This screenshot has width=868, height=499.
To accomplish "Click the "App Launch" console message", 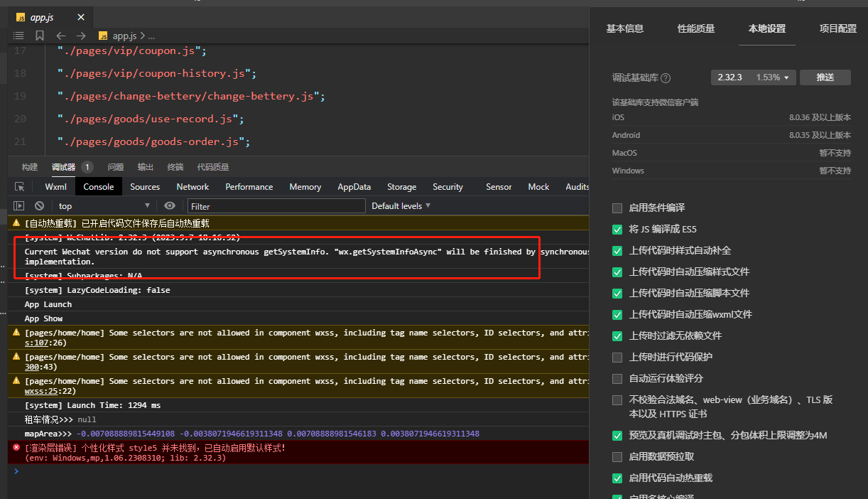I will coord(48,304).
